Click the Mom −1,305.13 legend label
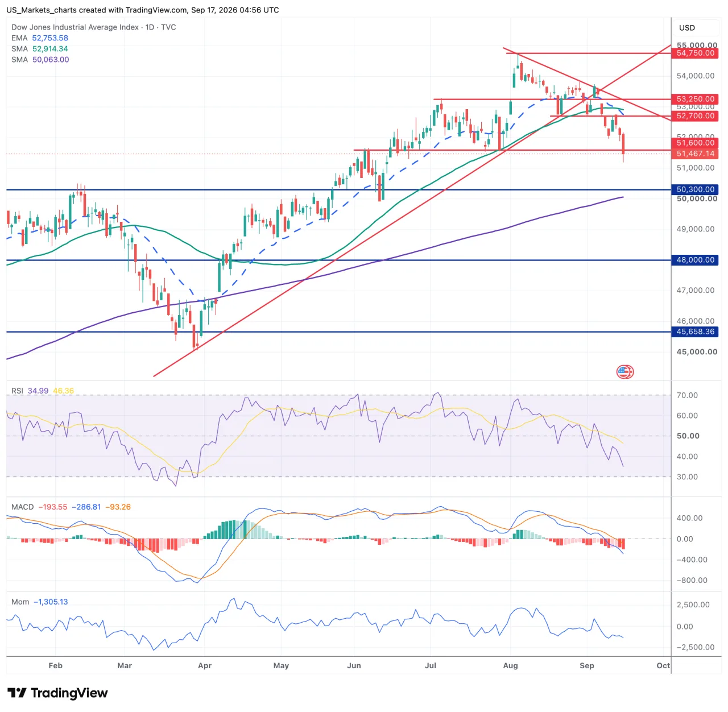The height and width of the screenshot is (712, 728). click(x=40, y=602)
